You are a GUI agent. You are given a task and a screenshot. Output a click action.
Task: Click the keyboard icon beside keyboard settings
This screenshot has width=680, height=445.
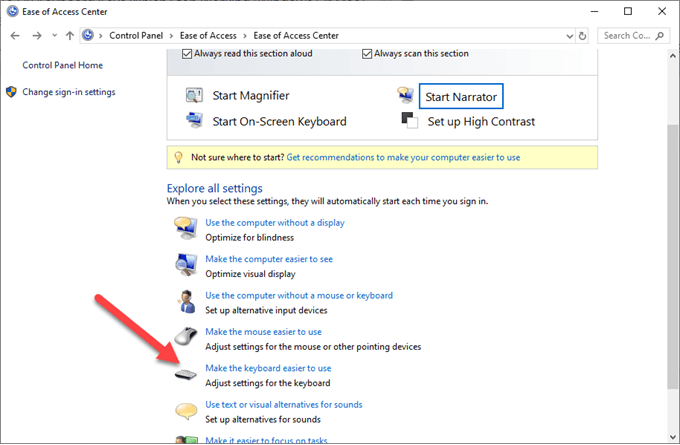pos(186,375)
